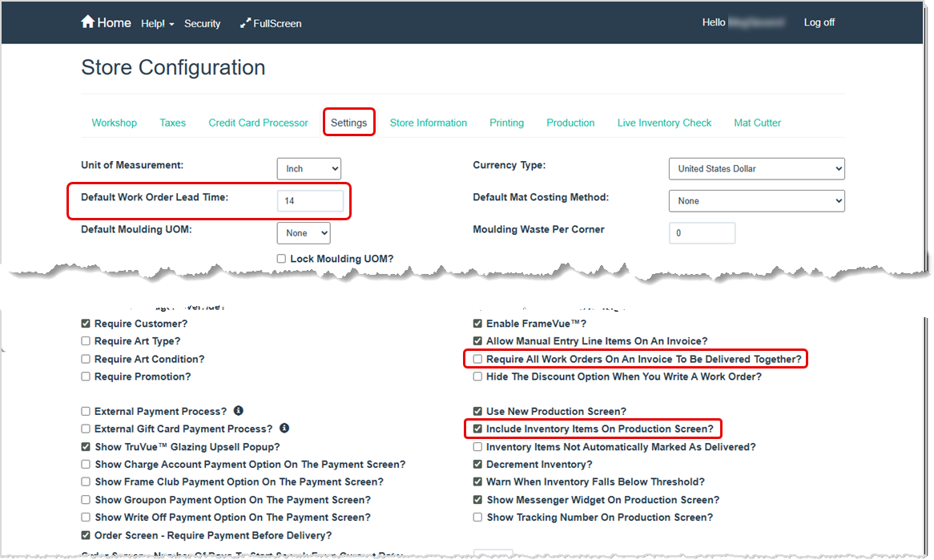Switch to the Taxes tab

(172, 122)
